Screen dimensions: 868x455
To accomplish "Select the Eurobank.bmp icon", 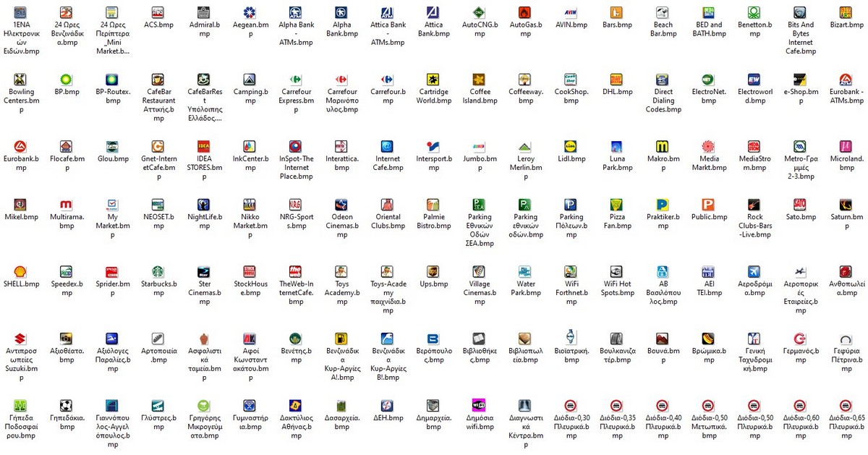I will click(20, 146).
